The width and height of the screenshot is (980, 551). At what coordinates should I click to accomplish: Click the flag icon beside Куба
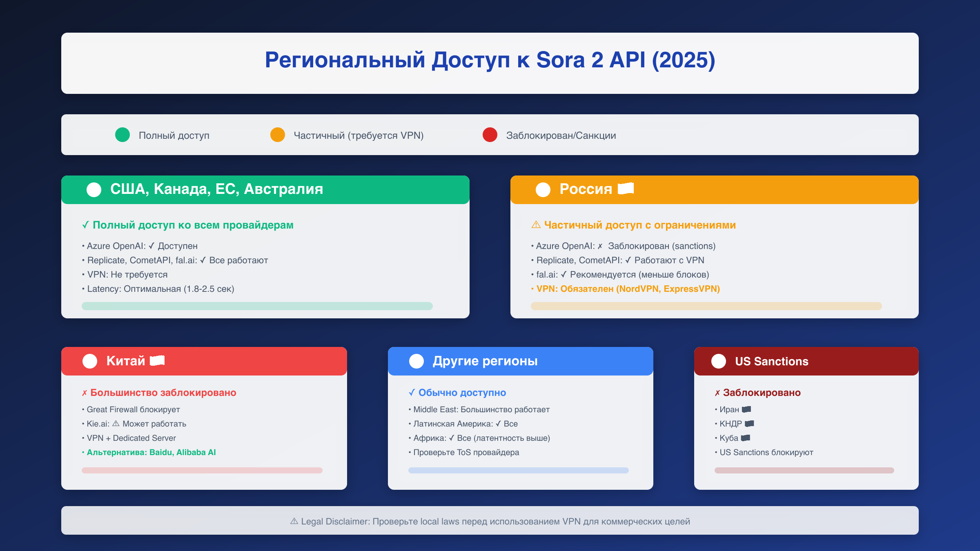point(746,438)
